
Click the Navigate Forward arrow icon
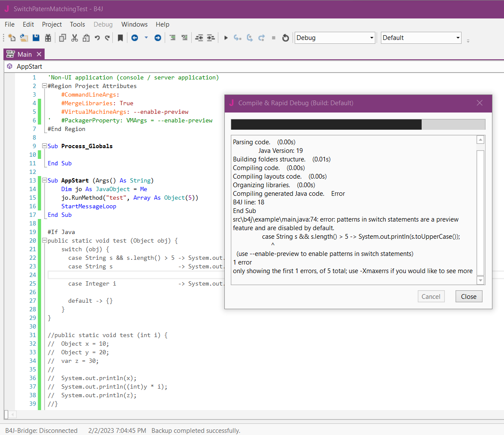point(157,38)
